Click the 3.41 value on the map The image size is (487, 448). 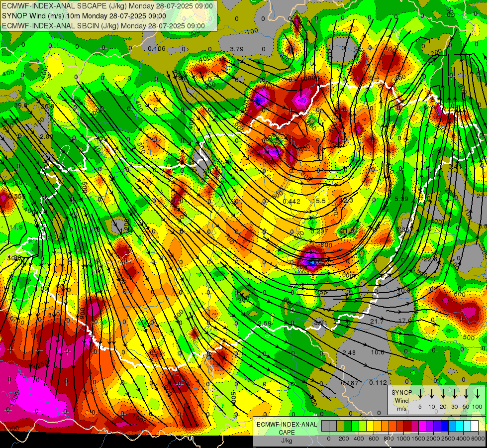tap(455, 167)
